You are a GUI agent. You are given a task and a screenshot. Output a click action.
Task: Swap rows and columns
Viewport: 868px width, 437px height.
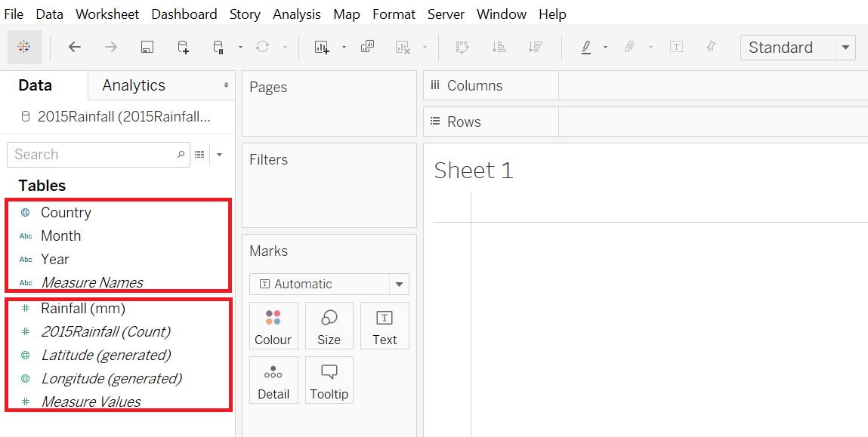[462, 47]
